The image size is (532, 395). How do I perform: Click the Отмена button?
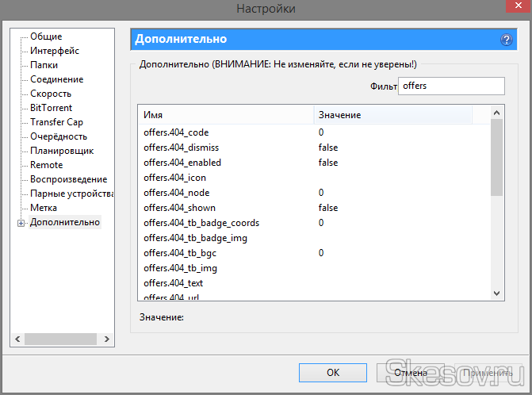tap(410, 372)
